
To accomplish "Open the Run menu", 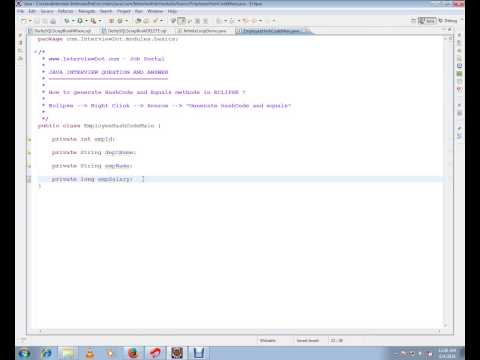I will pos(139,11).
